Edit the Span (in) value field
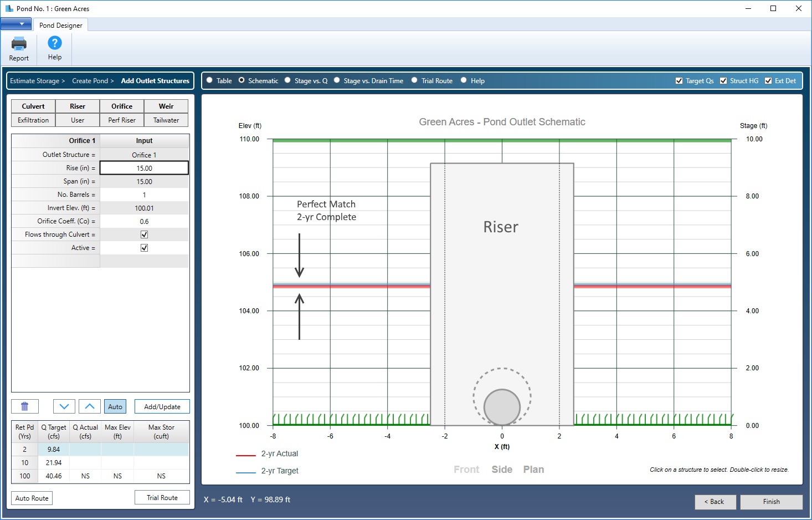This screenshot has height=520, width=812. point(145,181)
